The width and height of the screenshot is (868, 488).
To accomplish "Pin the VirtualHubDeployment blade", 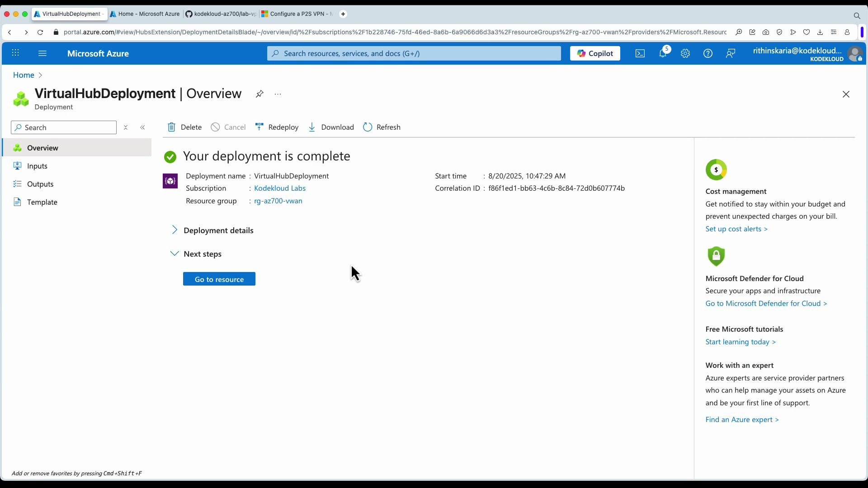I will pyautogui.click(x=259, y=94).
